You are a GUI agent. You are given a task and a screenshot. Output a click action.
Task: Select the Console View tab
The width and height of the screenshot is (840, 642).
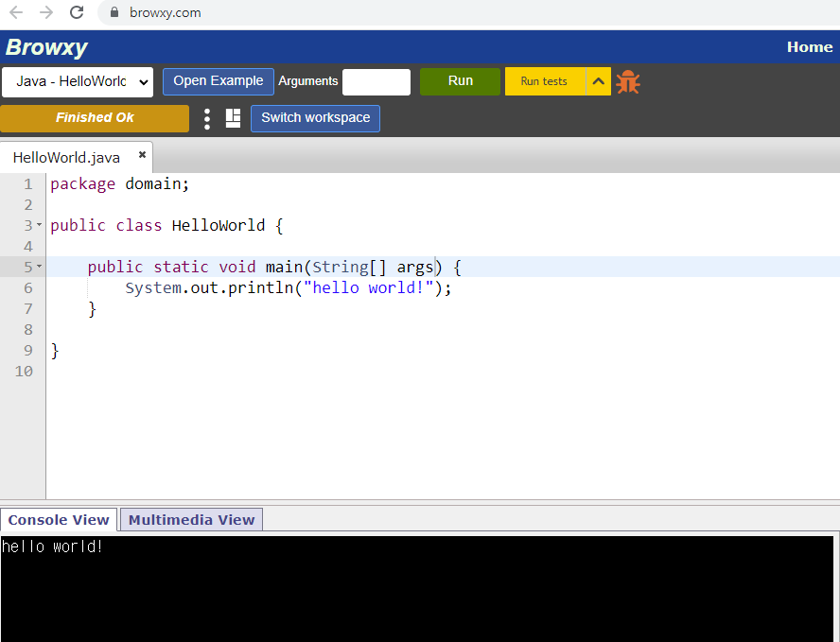(59, 519)
